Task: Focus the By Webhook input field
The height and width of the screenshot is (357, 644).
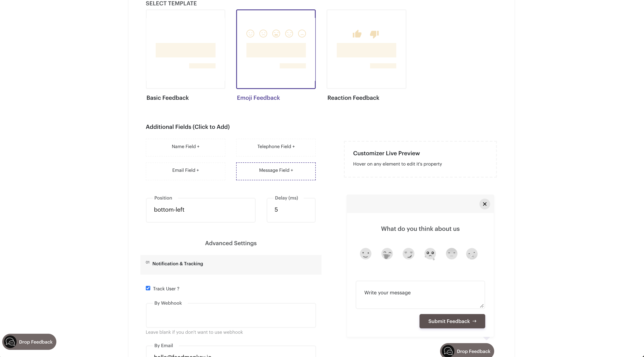Action: coord(231,315)
